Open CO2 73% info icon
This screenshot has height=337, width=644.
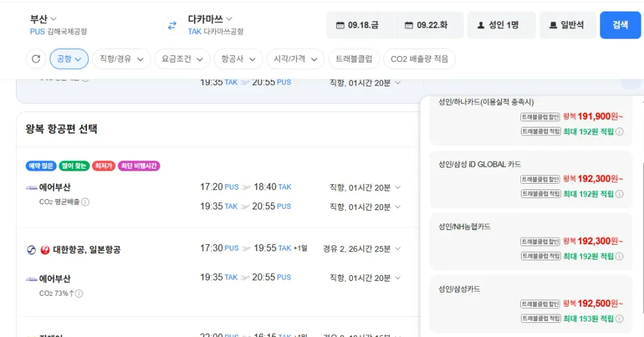79,293
